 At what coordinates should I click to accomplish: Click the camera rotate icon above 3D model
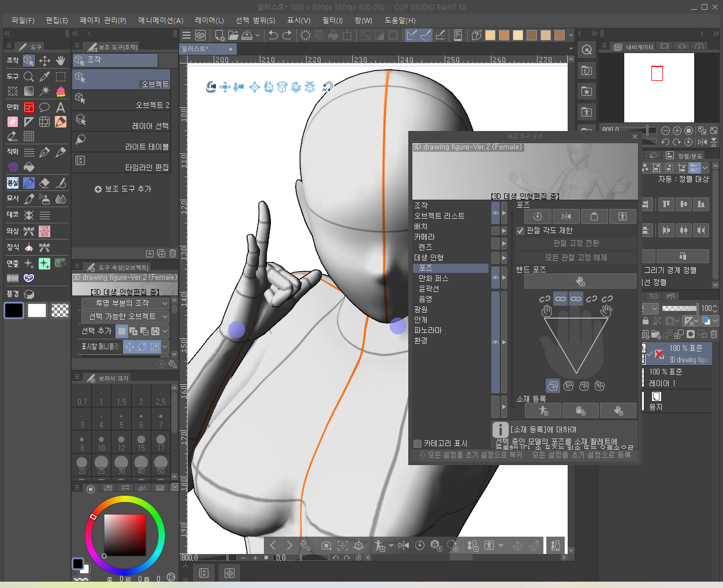pos(211,87)
